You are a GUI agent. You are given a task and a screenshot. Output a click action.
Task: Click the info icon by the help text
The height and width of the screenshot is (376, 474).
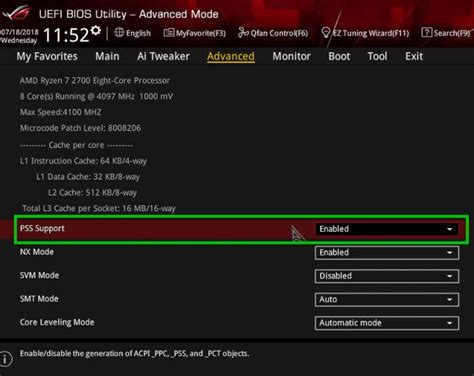coord(5,359)
